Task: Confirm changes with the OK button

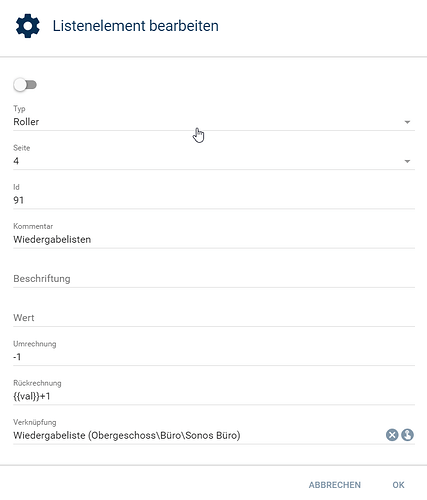Action: coord(398,485)
